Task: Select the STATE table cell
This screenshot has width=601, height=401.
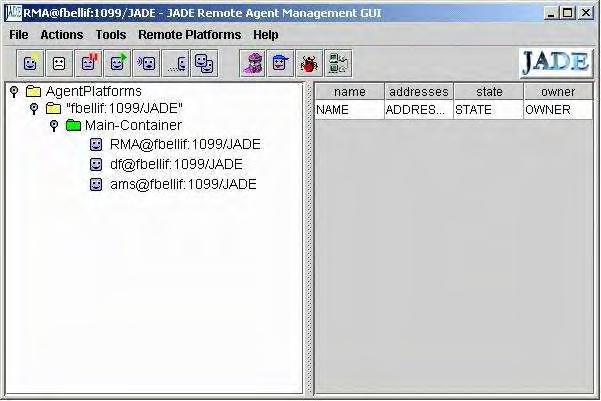Action: point(489,110)
